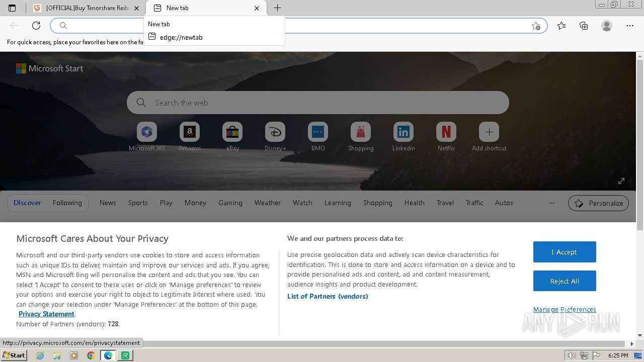Open the green R taskbar app
The width and height of the screenshot is (644, 362).
point(125,355)
